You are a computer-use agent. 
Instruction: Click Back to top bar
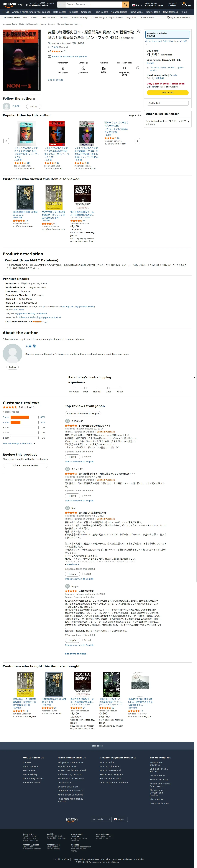[97, 746]
